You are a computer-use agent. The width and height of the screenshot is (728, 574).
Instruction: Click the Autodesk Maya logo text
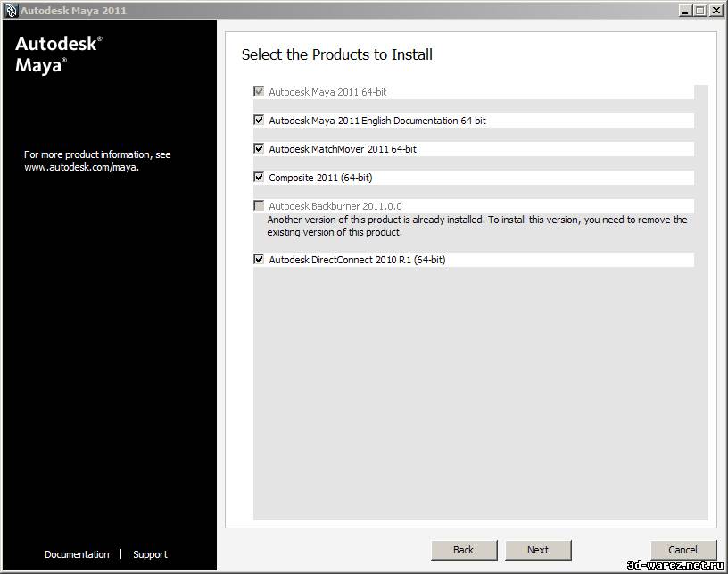[59, 54]
